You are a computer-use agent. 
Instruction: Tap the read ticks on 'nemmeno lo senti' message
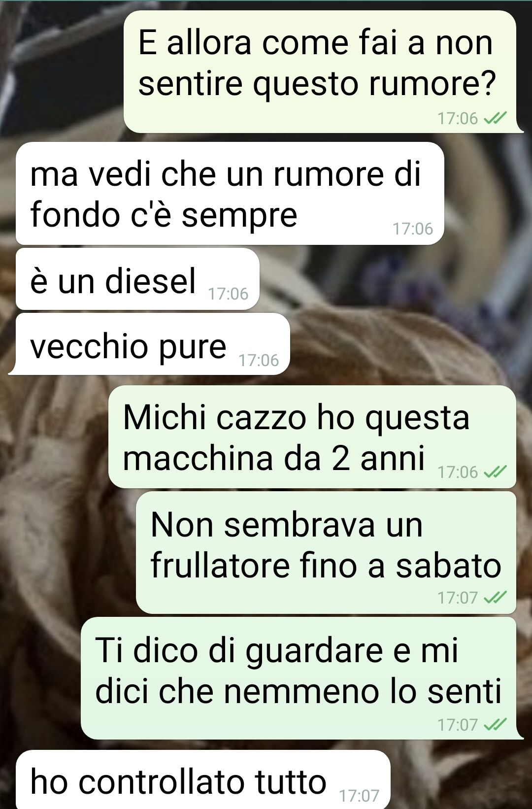pyautogui.click(x=495, y=724)
